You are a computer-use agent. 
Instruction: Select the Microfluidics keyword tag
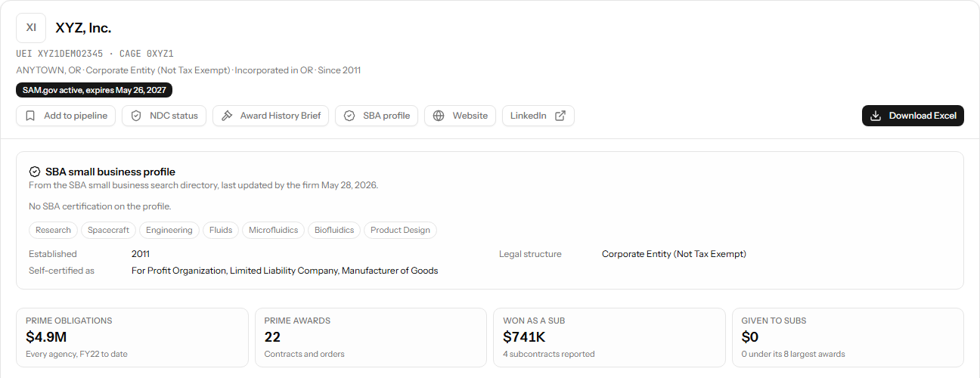(x=274, y=230)
